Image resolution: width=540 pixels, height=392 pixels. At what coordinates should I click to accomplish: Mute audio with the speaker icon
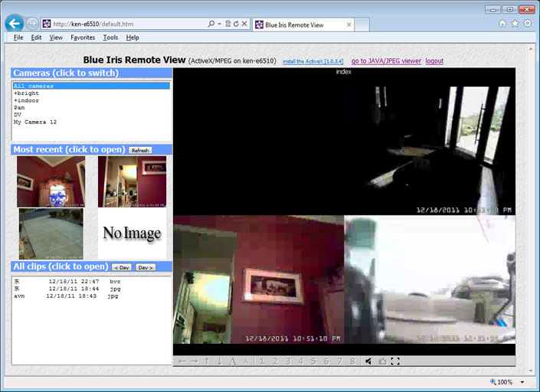[x=368, y=361]
